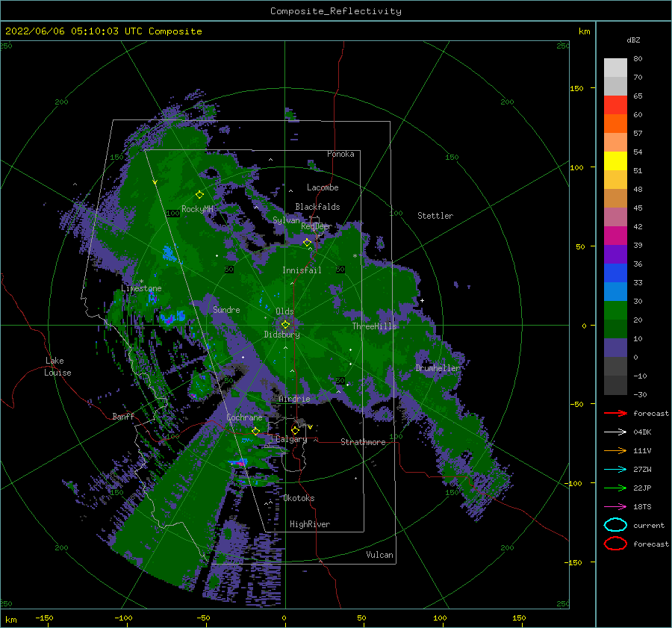The image size is (672, 628).
Task: Click the Lake Louise label
Action: coord(57,367)
